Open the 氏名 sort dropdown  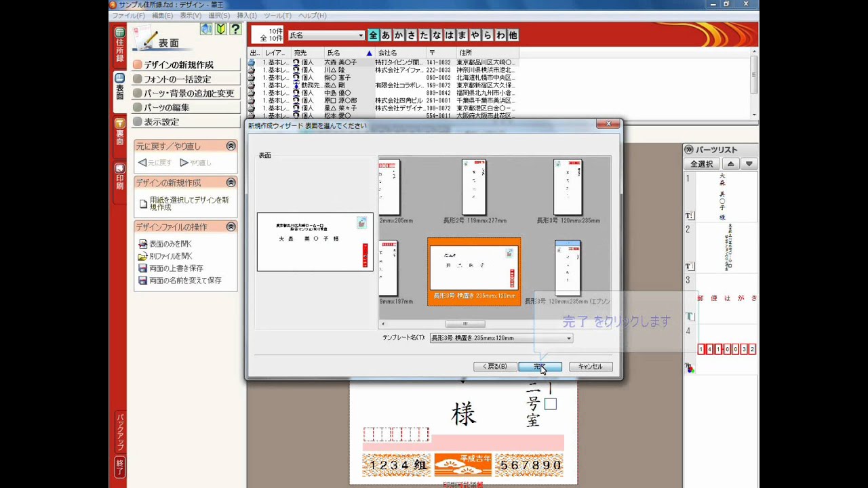pos(326,35)
